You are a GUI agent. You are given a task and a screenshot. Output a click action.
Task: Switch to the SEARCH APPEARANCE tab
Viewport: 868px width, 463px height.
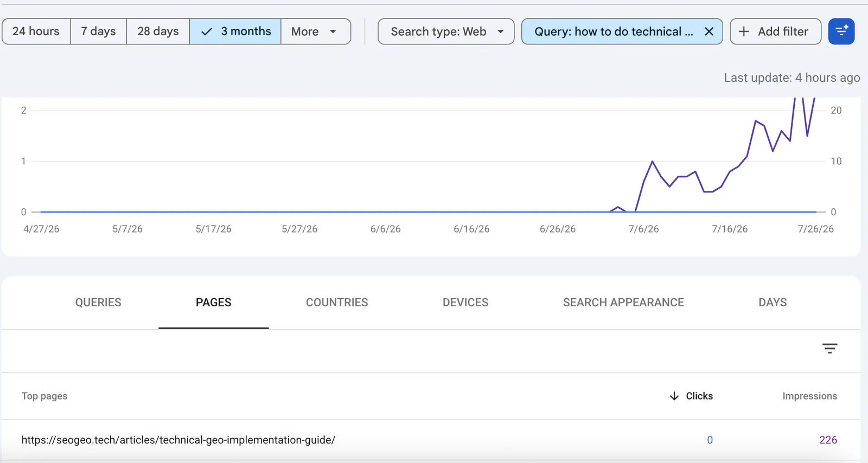[x=623, y=303]
